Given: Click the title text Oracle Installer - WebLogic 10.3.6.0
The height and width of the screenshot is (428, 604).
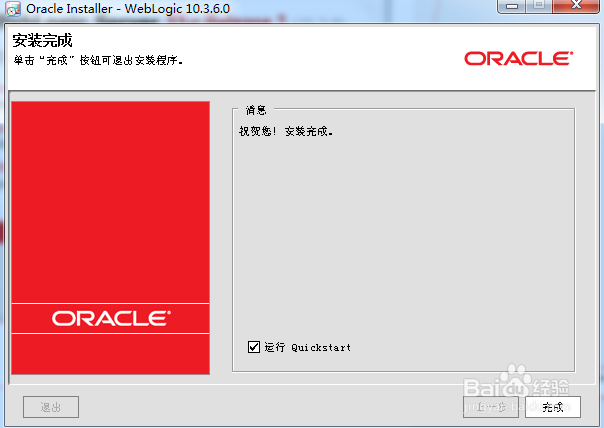Looking at the screenshot, I should 128,8.
